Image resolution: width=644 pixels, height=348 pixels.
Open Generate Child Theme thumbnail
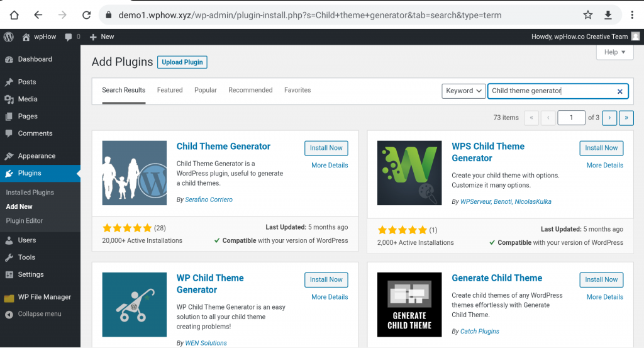point(409,305)
